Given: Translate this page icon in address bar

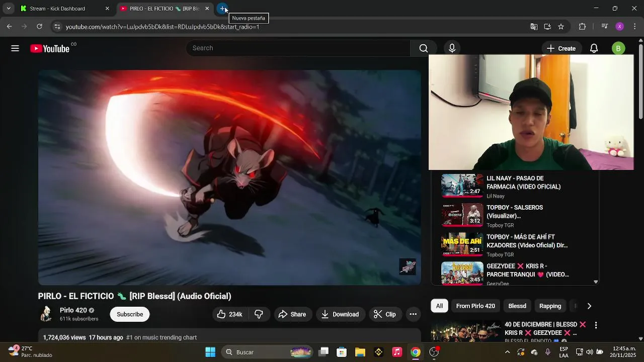Looking at the screenshot, I should [534, 27].
